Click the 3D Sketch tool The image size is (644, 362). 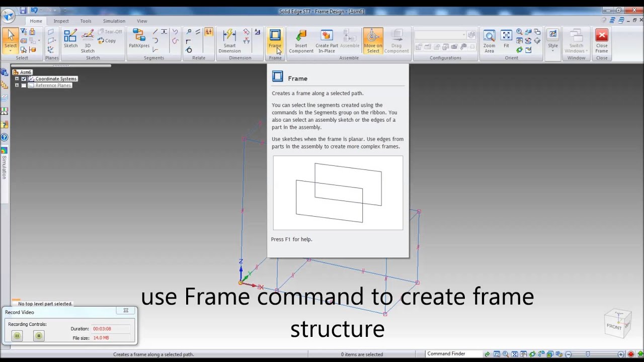[88, 41]
